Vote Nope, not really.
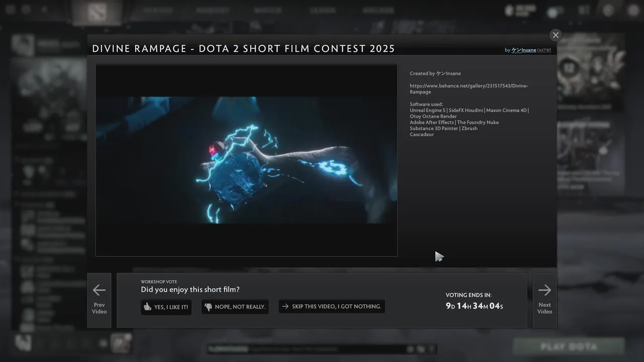This screenshot has height=362, width=644. coord(235,307)
